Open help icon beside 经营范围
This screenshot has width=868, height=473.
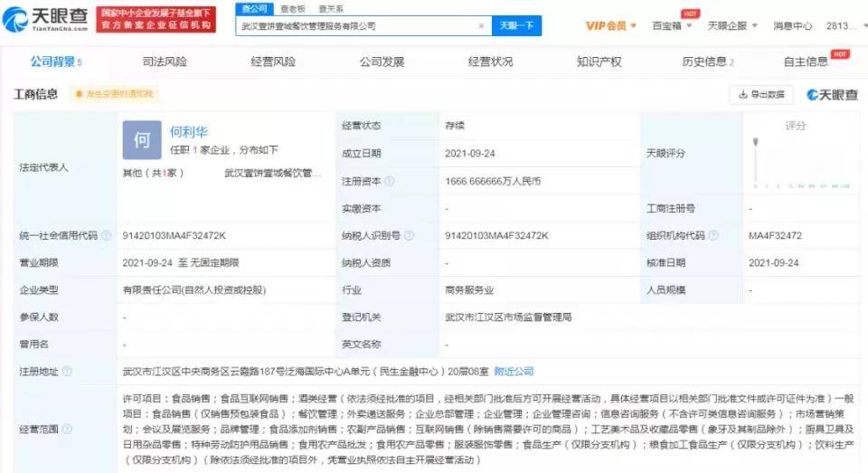pyautogui.click(x=67, y=429)
